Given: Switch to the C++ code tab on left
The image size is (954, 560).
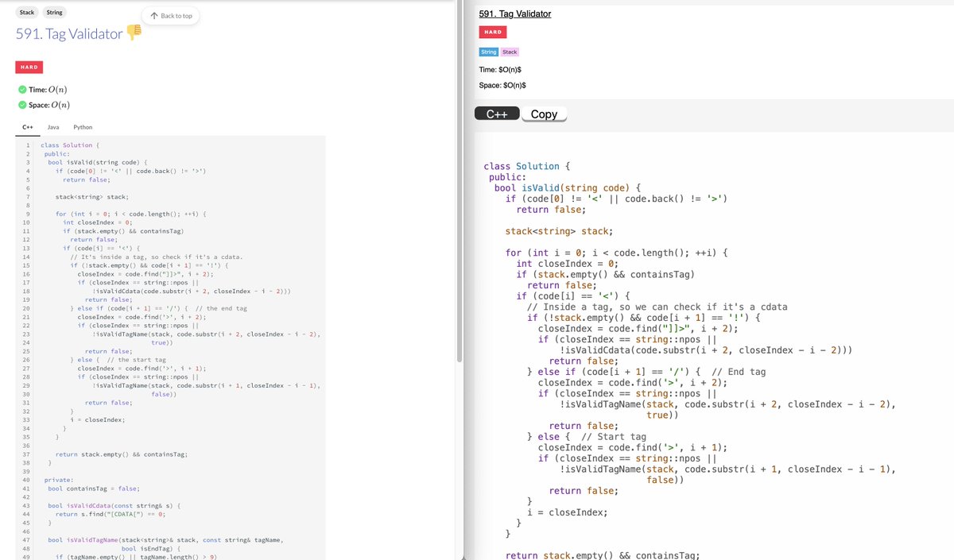Looking at the screenshot, I should 27,127.
